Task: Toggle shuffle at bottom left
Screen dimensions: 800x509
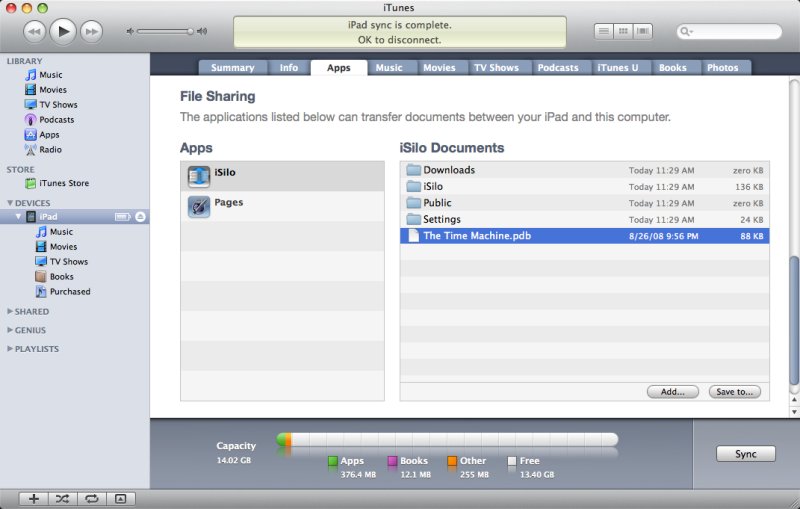Action: 62,498
